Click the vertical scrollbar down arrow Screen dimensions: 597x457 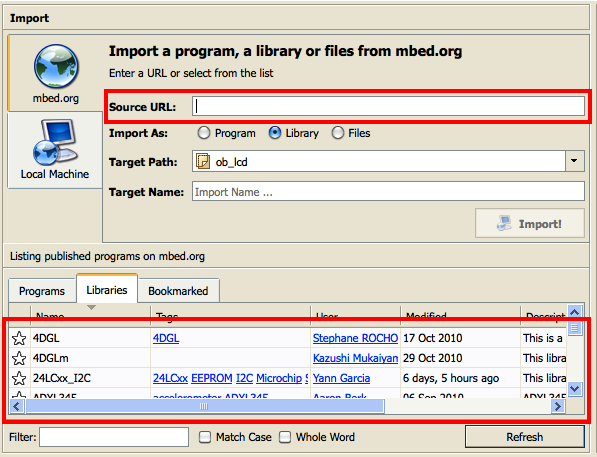click(x=575, y=389)
